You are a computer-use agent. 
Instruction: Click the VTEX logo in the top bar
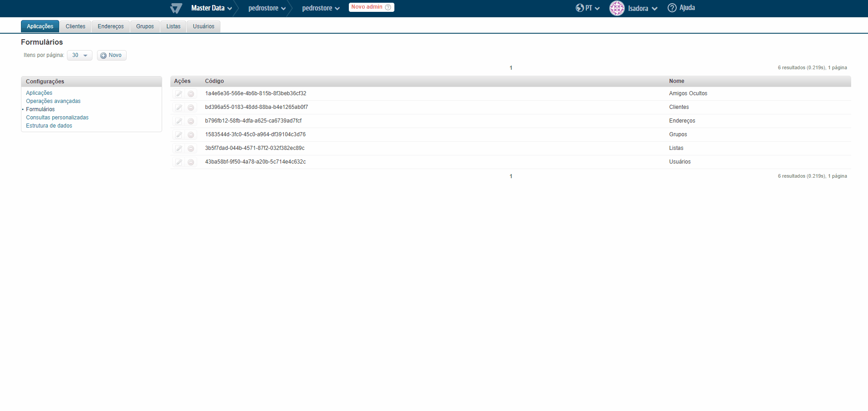point(175,8)
